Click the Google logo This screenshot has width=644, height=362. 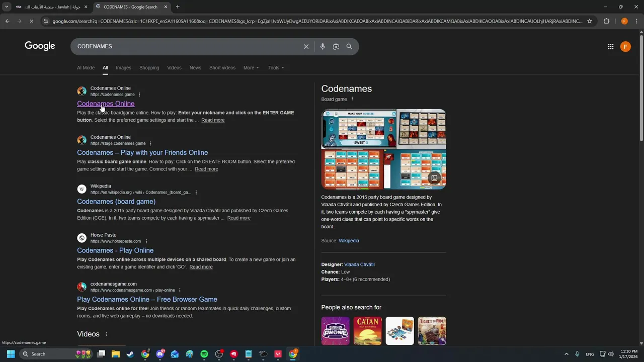tap(40, 46)
